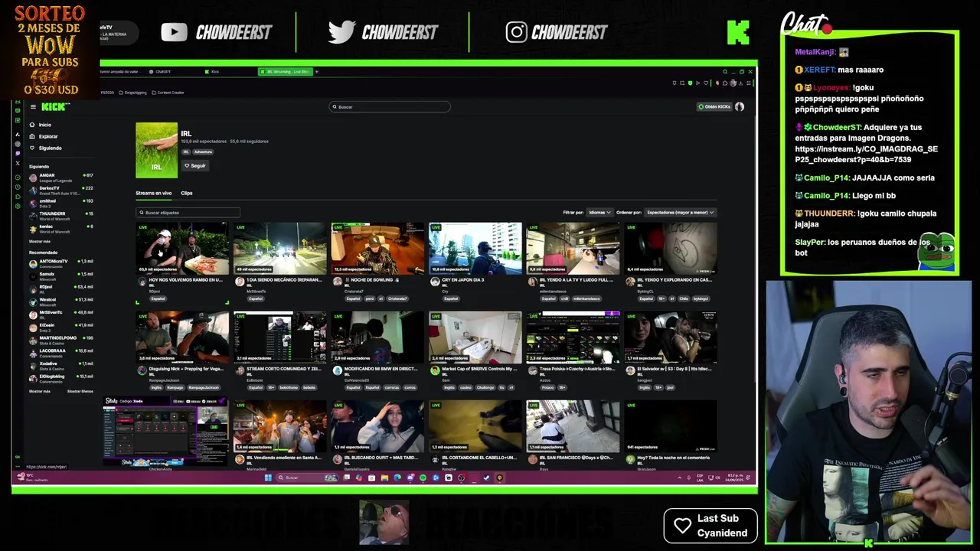Open ANTONIcraTV recommended channel
The height and width of the screenshot is (551, 980).
[60, 263]
